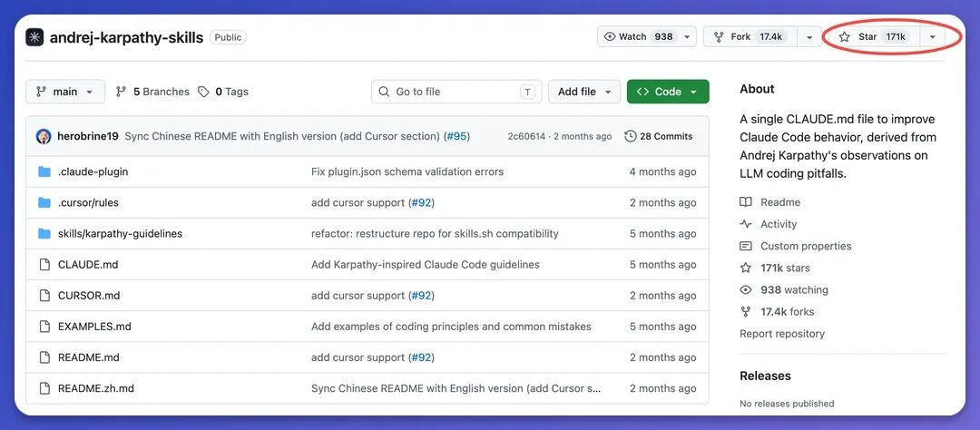This screenshot has width=980, height=430.
Task: Click the file icon beside README.md
Action: [44, 357]
